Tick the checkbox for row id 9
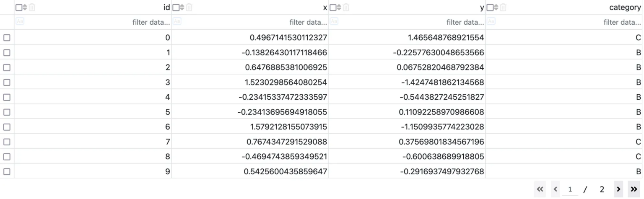This screenshot has height=199, width=644. click(x=7, y=172)
